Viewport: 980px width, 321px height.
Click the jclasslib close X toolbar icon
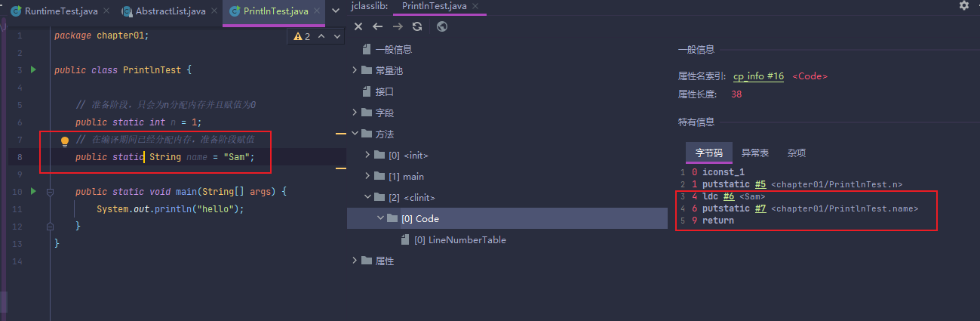pos(359,26)
